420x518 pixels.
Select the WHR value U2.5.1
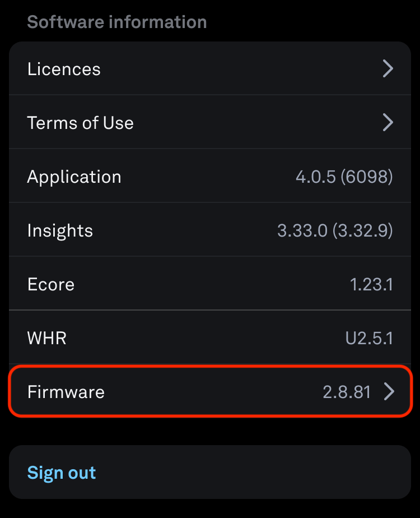369,338
